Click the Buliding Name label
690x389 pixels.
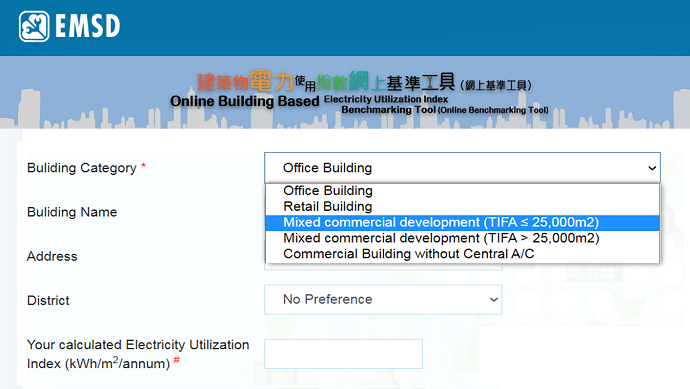click(x=72, y=212)
